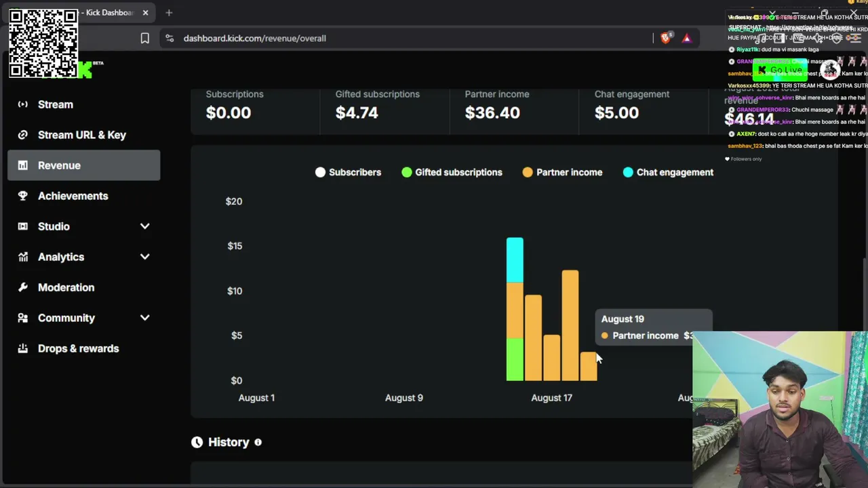Click the Partner income $36.40 value
Screen dimensions: 868x488
(492, 113)
